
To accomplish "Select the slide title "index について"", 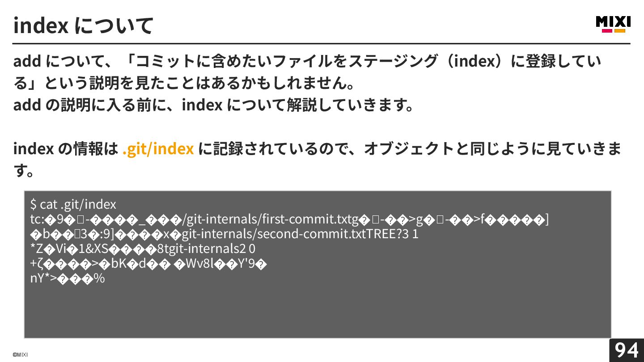I will [x=84, y=25].
